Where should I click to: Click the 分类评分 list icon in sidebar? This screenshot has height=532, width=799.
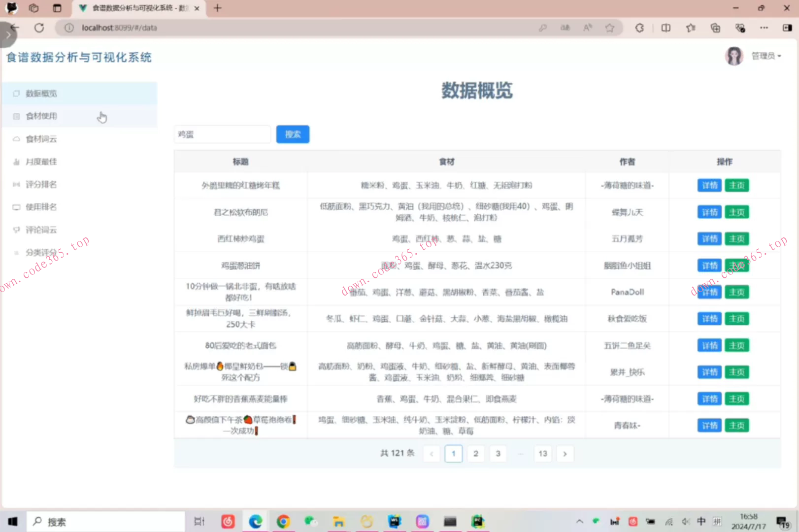16,252
